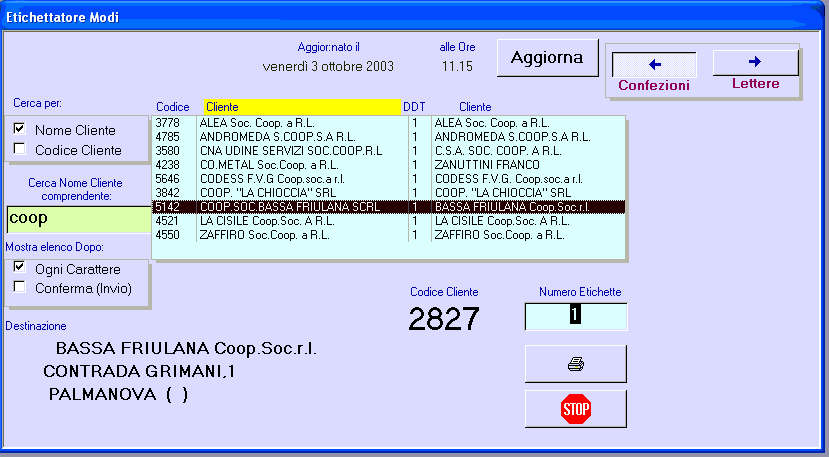
Task: Toggle the Ogni Carattere checkbox
Action: click(x=20, y=267)
